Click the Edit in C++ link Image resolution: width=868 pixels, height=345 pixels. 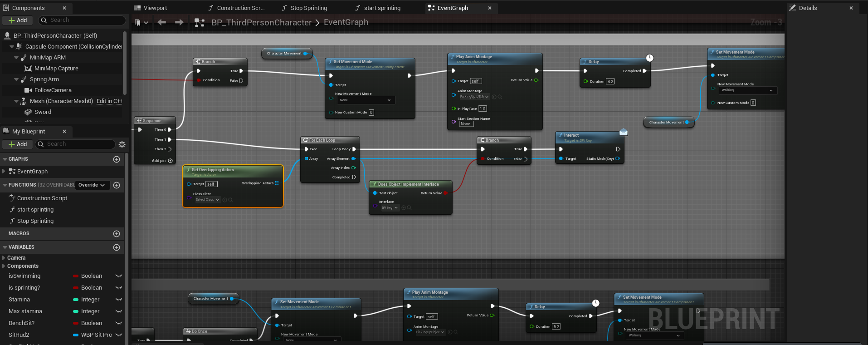click(x=109, y=101)
